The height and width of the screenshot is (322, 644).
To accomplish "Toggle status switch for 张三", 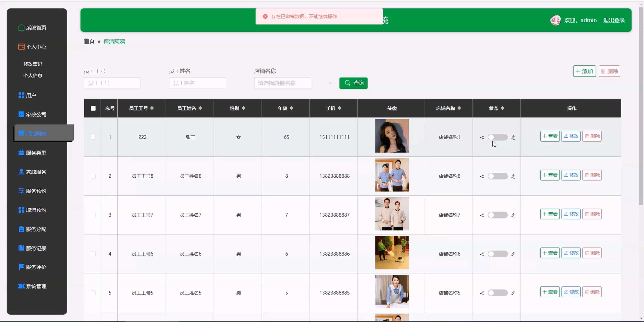I will coord(498,137).
